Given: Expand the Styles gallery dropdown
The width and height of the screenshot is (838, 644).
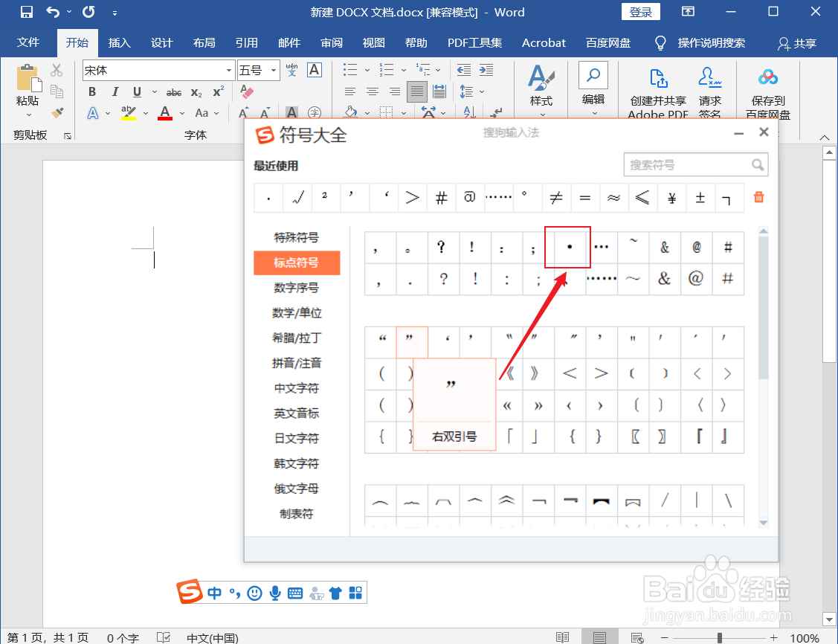Looking at the screenshot, I should [x=541, y=115].
